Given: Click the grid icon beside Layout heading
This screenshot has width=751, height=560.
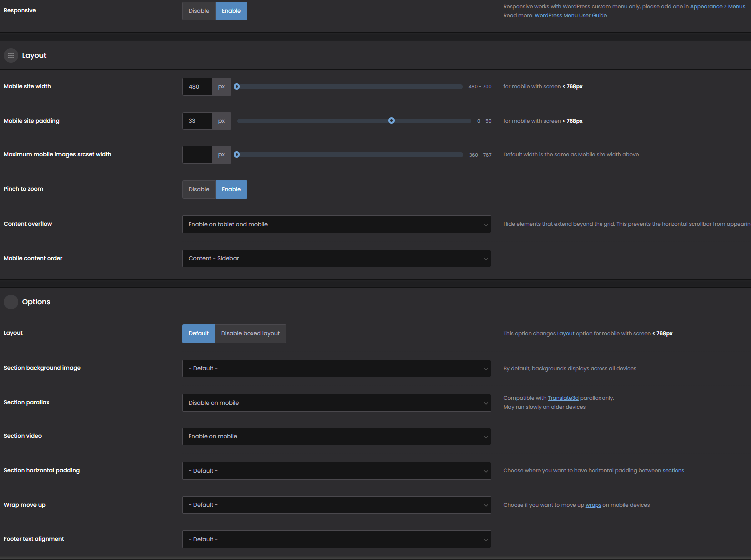Looking at the screenshot, I should point(11,55).
